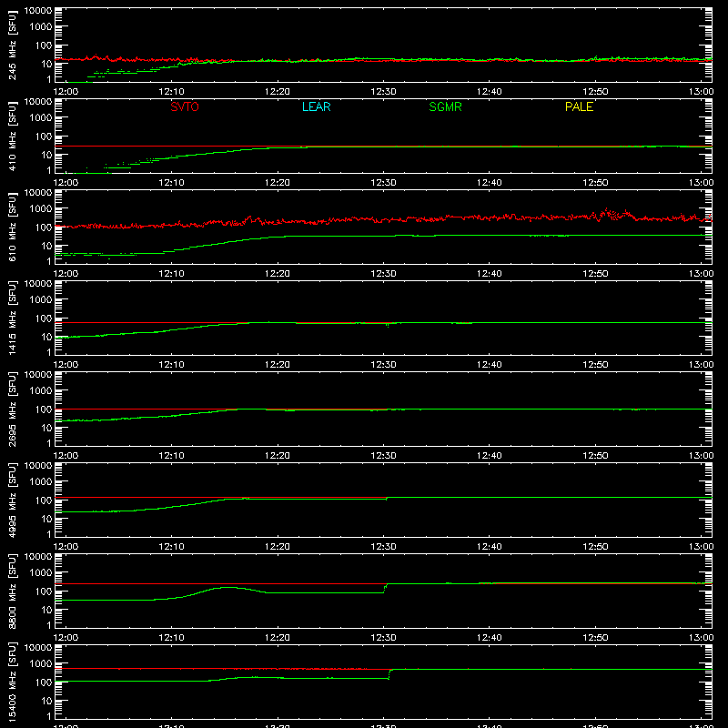728x728 pixels.
Task: Select the 4995 MHz [SFU] axis title
Action: [x=12, y=500]
